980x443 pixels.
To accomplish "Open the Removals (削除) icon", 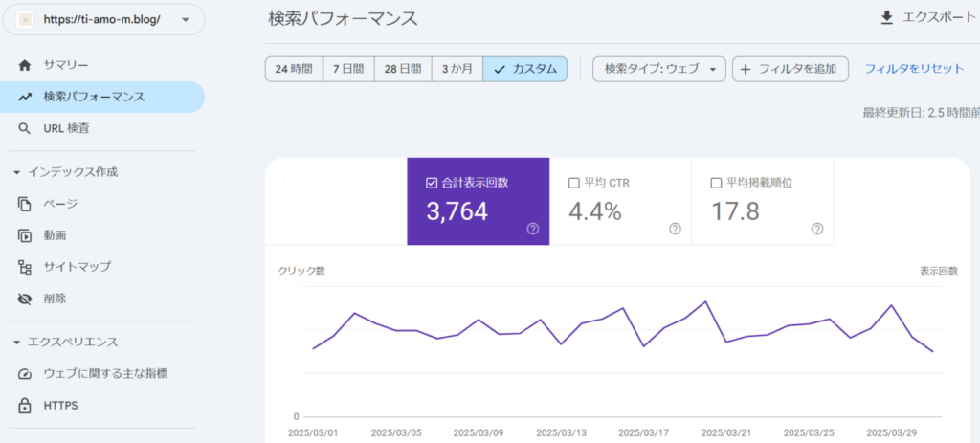I will pos(25,299).
